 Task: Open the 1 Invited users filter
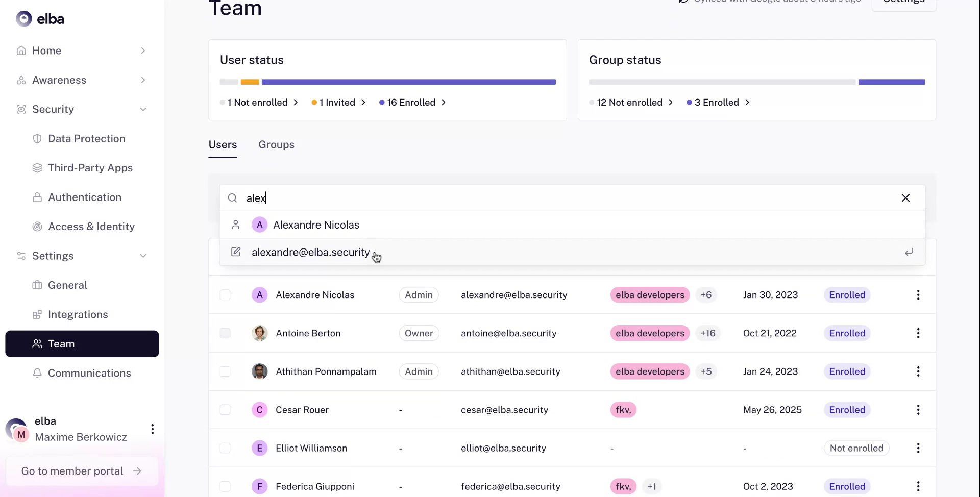pyautogui.click(x=338, y=103)
